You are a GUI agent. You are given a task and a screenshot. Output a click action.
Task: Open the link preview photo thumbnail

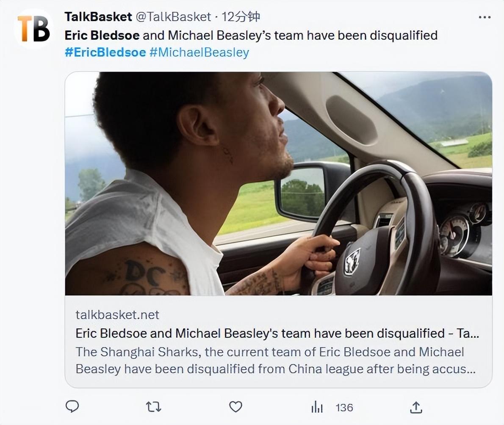click(278, 183)
